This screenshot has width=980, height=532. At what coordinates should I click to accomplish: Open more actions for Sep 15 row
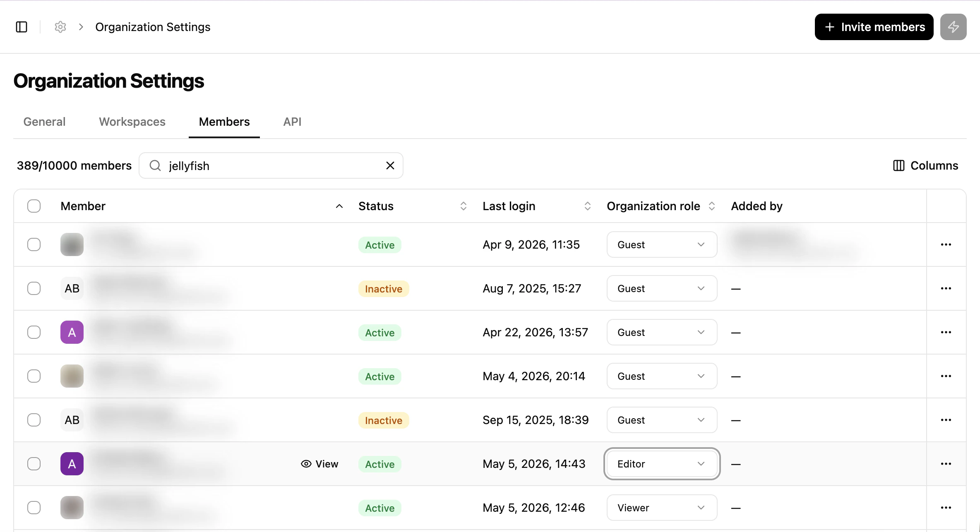click(946, 420)
